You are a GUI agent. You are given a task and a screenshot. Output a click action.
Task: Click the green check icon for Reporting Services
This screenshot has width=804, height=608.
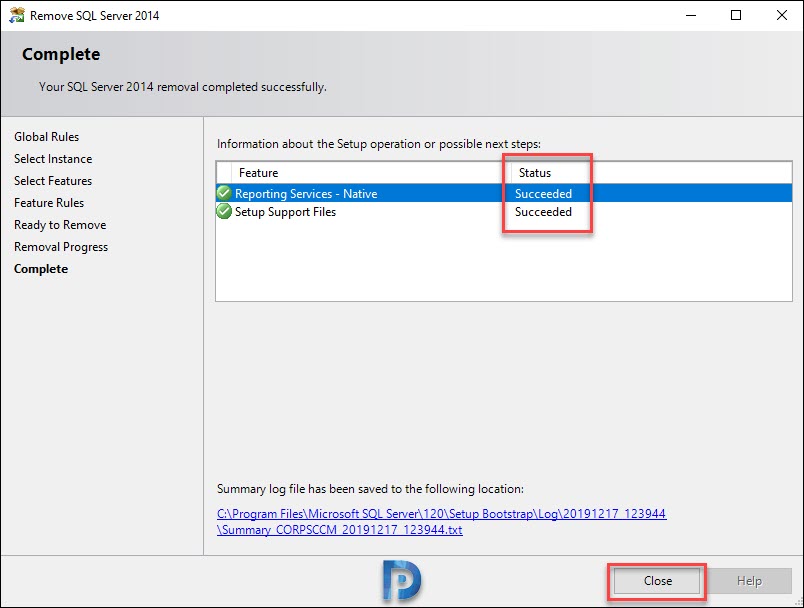tap(224, 193)
